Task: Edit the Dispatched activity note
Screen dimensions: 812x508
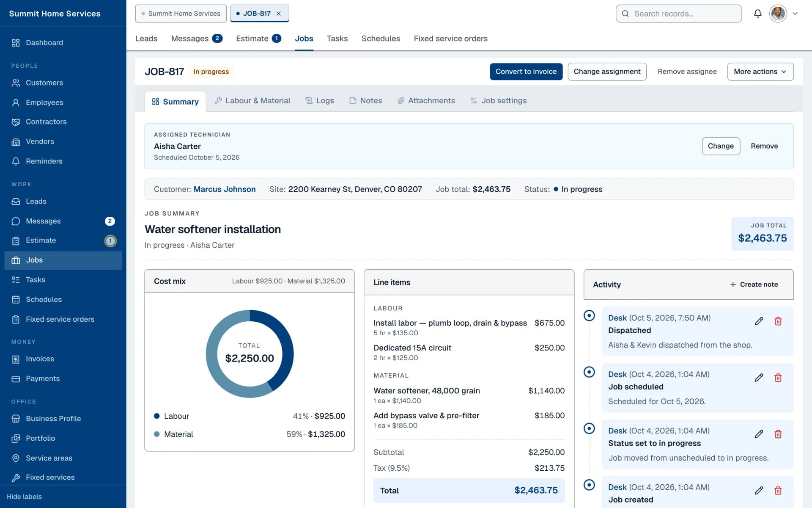Action: click(759, 321)
